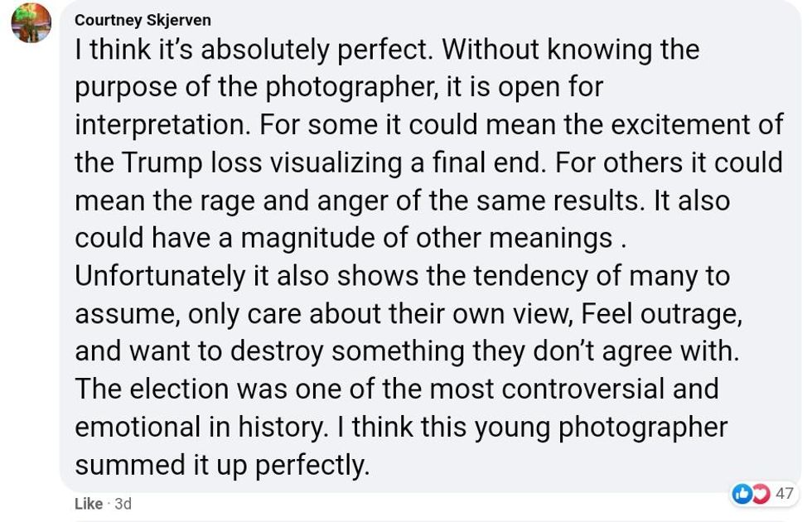
Task: Open the 3d timestamp of the comment
Action: (x=123, y=504)
